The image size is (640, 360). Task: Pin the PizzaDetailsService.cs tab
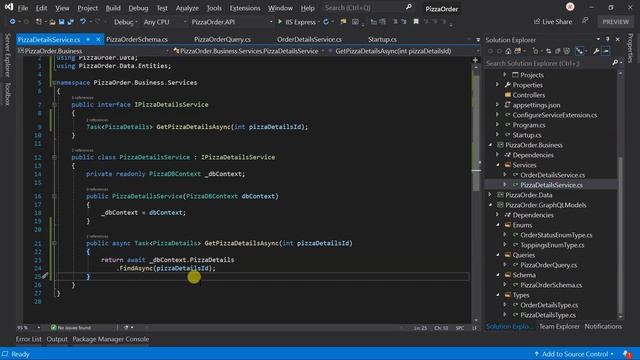click(x=88, y=40)
